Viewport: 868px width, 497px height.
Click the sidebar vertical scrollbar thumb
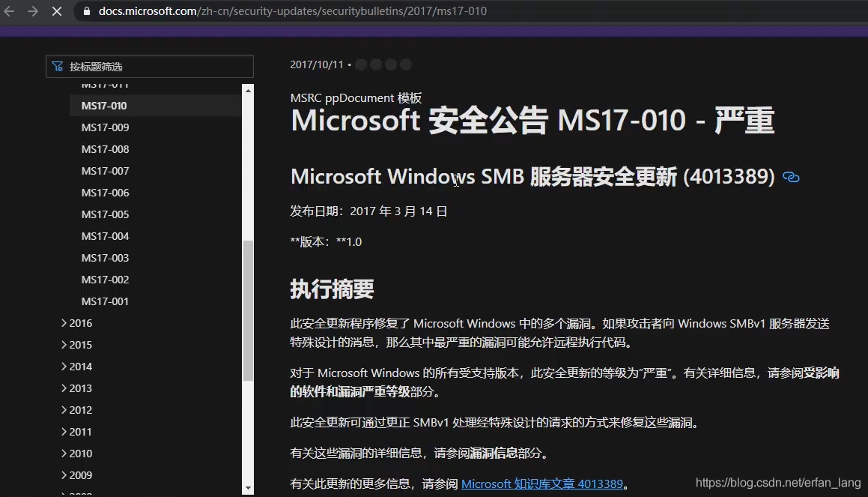248,310
